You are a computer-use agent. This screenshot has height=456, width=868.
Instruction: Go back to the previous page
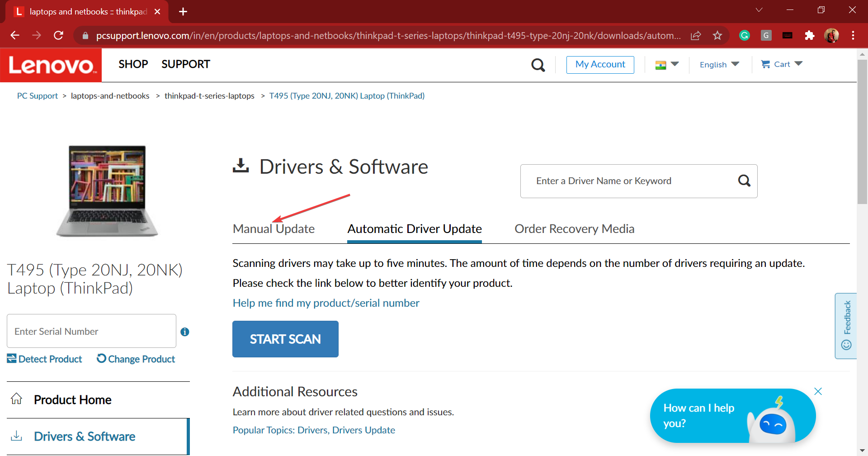15,35
